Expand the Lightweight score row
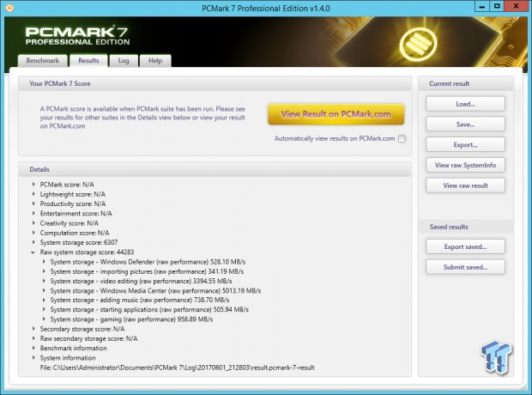 [x=33, y=194]
